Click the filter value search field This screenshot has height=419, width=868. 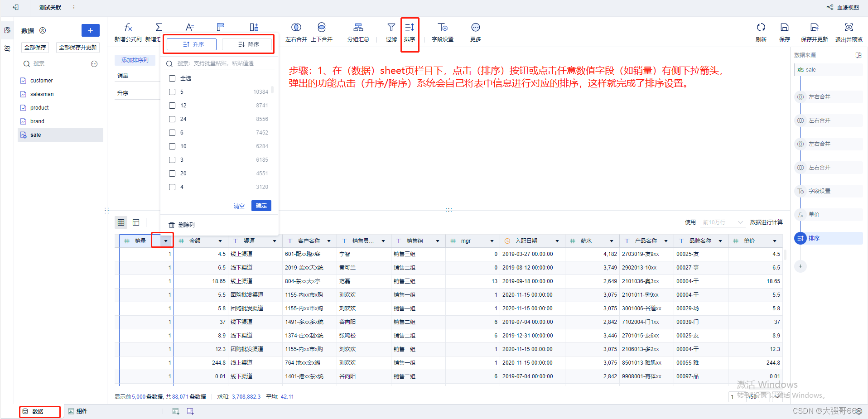[220, 63]
